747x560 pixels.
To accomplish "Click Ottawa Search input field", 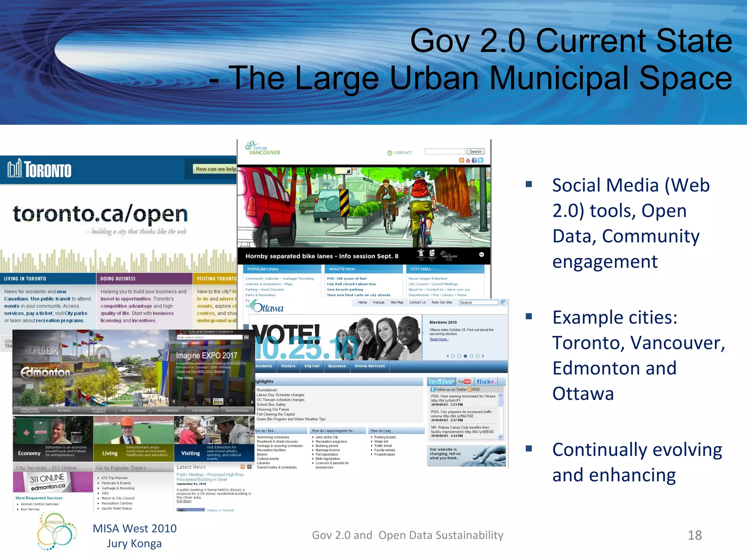I will (x=479, y=302).
